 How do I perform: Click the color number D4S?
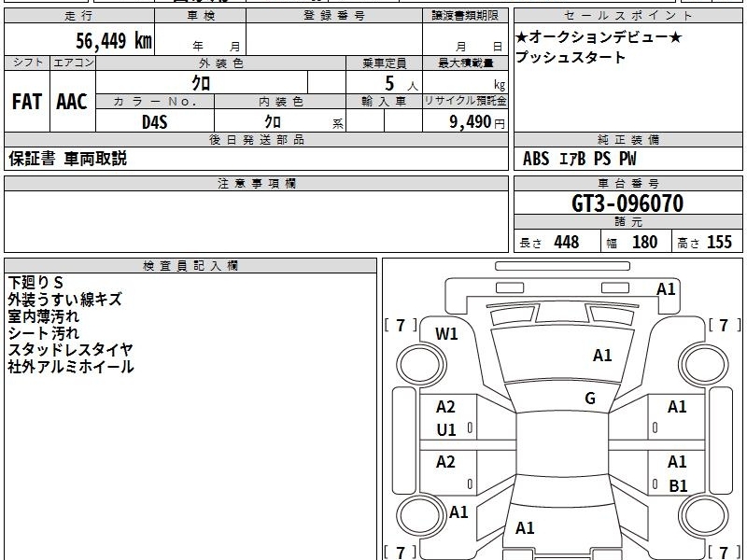pyautogui.click(x=155, y=122)
